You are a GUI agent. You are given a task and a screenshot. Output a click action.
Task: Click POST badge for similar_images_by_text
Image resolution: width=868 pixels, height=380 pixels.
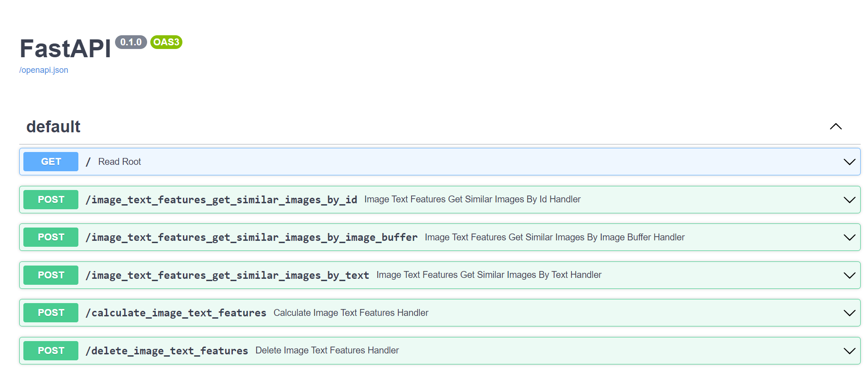(51, 275)
